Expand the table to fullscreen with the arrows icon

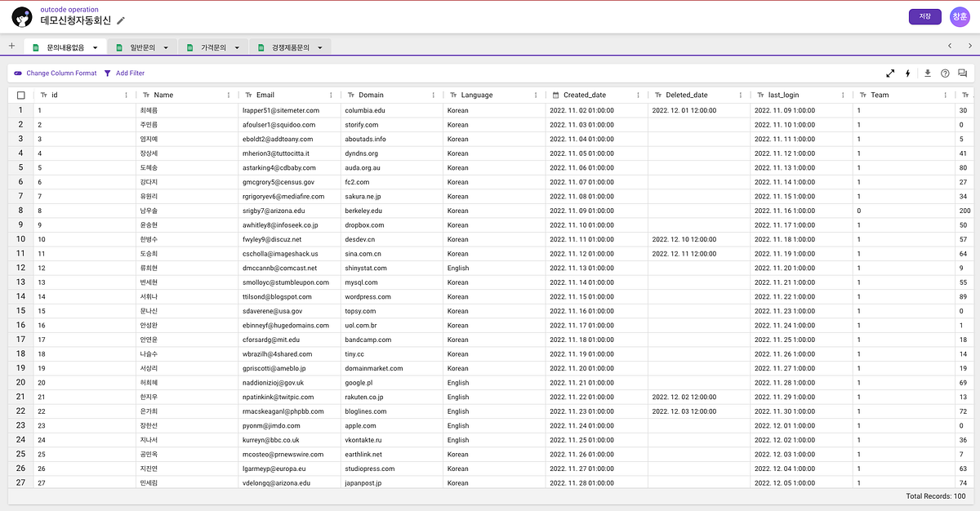point(890,73)
